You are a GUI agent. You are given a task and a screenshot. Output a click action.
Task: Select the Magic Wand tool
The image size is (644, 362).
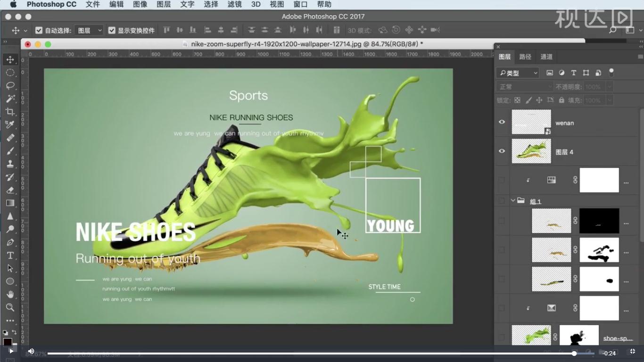[x=10, y=99]
